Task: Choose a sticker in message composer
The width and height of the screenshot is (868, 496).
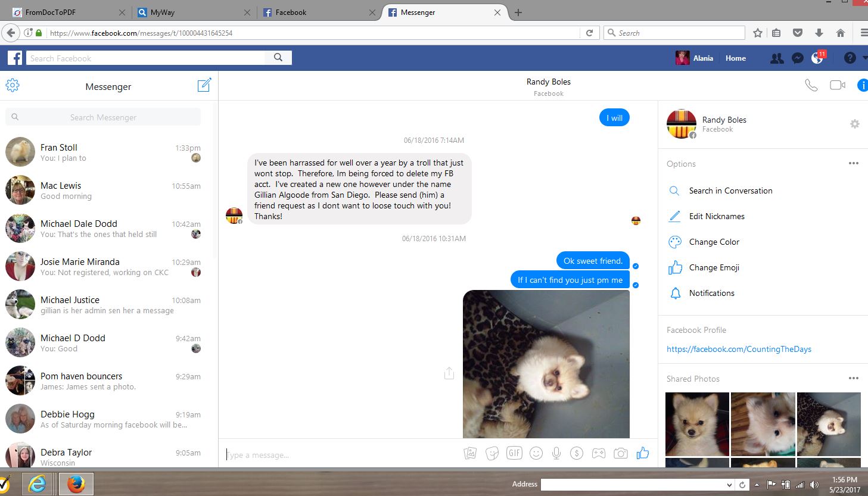Action: pyautogui.click(x=492, y=454)
